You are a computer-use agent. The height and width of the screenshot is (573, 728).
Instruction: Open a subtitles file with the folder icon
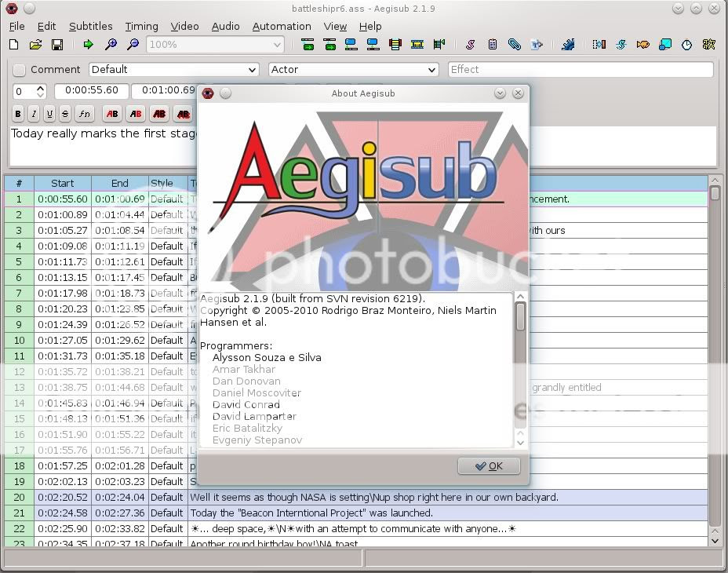pyautogui.click(x=35, y=45)
